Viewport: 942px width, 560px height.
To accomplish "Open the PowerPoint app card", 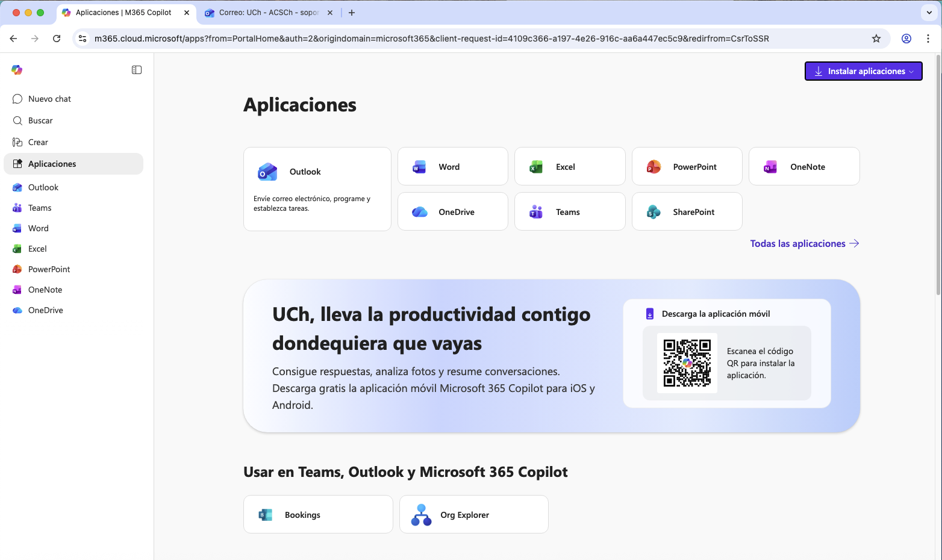I will pos(687,167).
